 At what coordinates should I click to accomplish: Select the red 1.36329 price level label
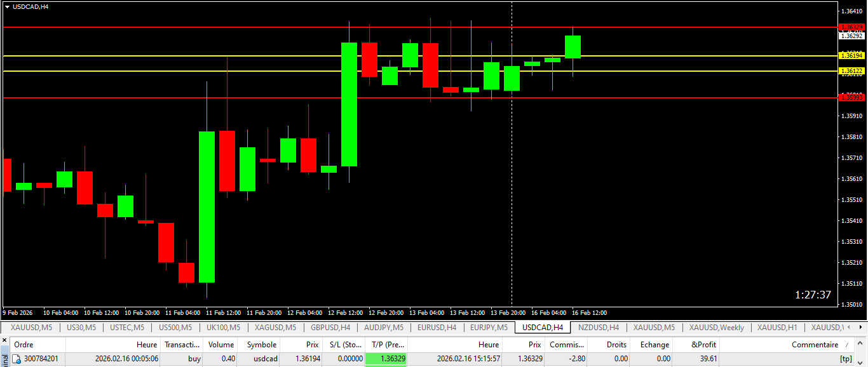click(x=851, y=27)
